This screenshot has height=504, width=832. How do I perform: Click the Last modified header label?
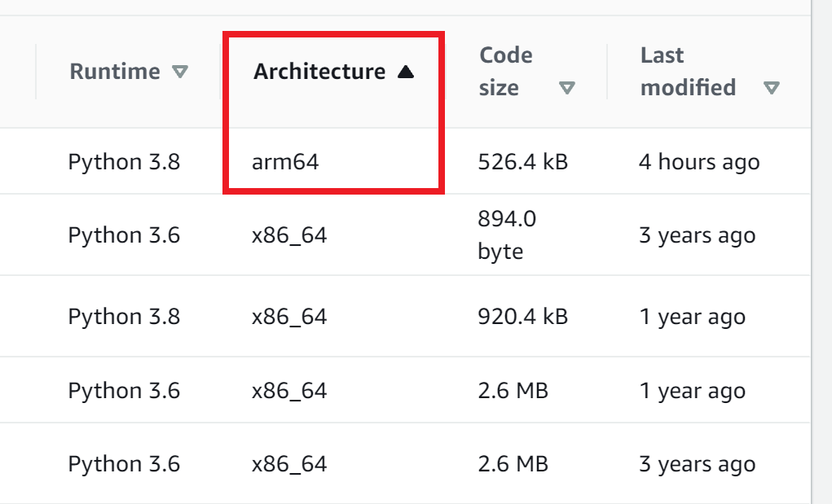pyautogui.click(x=688, y=72)
